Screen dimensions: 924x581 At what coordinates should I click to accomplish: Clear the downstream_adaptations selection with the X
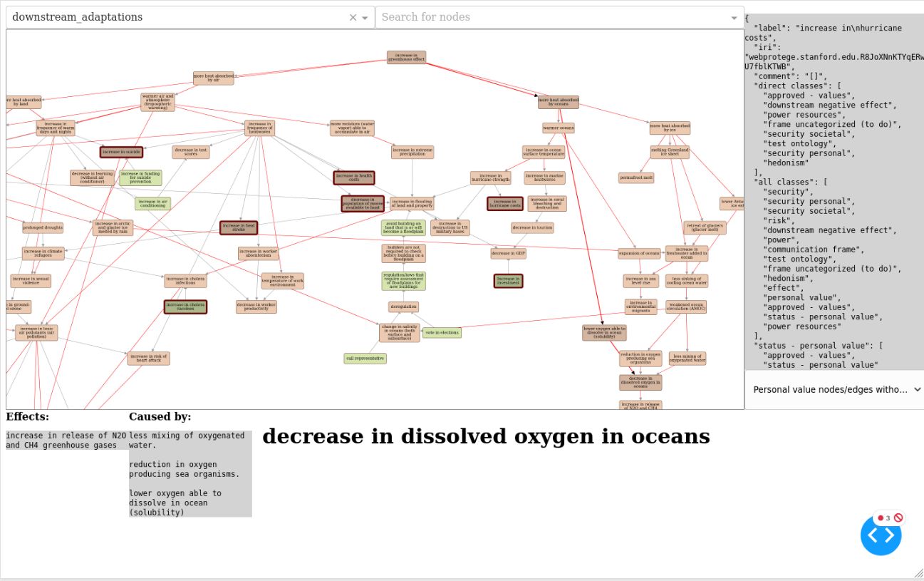coord(353,18)
